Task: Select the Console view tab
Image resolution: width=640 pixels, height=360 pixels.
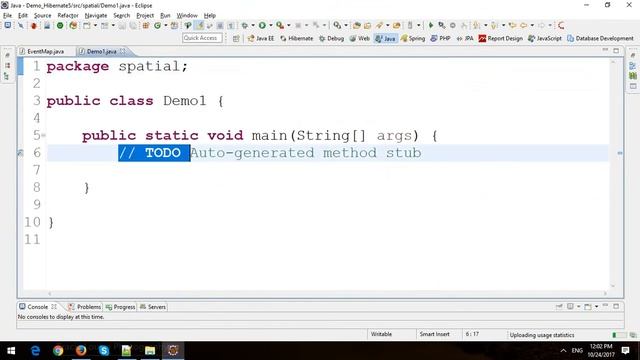Action: (x=38, y=307)
